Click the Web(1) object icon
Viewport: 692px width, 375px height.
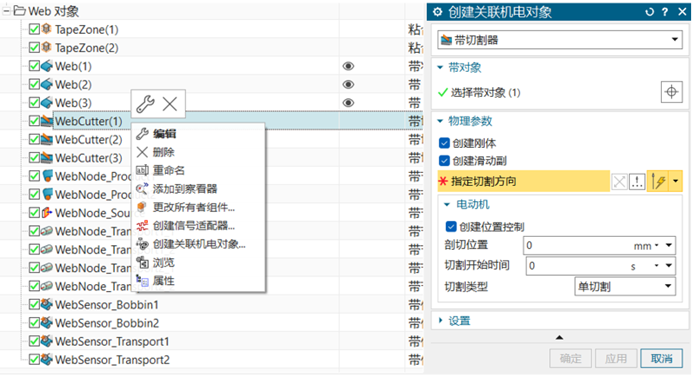(x=47, y=66)
